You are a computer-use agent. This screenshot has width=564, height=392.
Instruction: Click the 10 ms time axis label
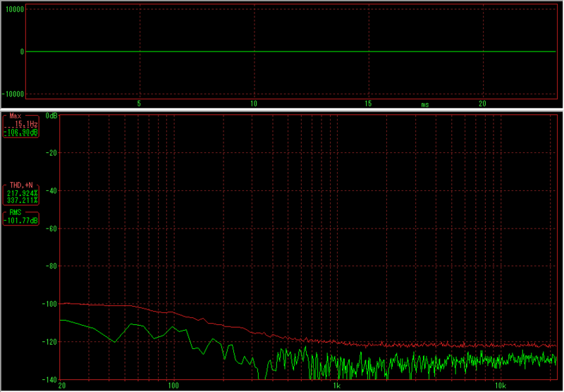coord(254,104)
